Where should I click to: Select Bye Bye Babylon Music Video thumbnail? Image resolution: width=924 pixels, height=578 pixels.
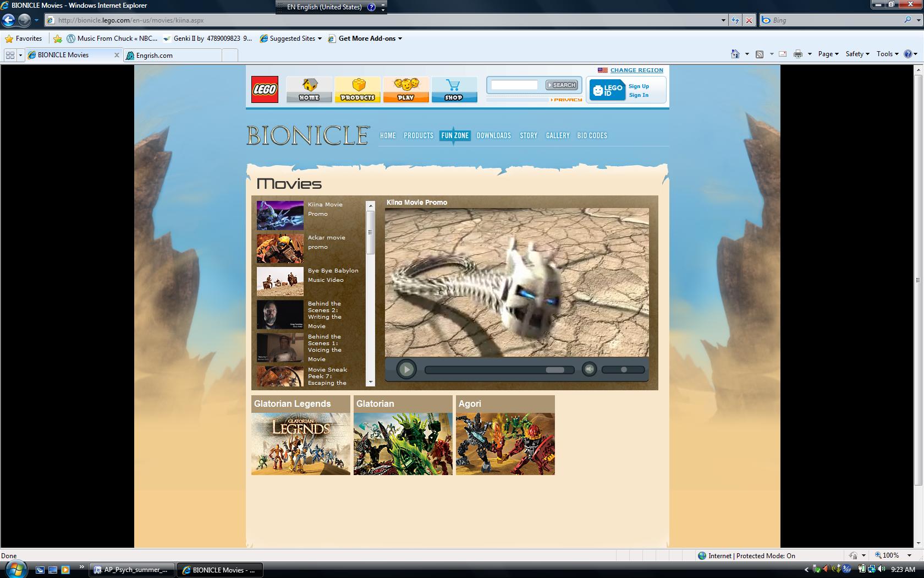coord(280,281)
